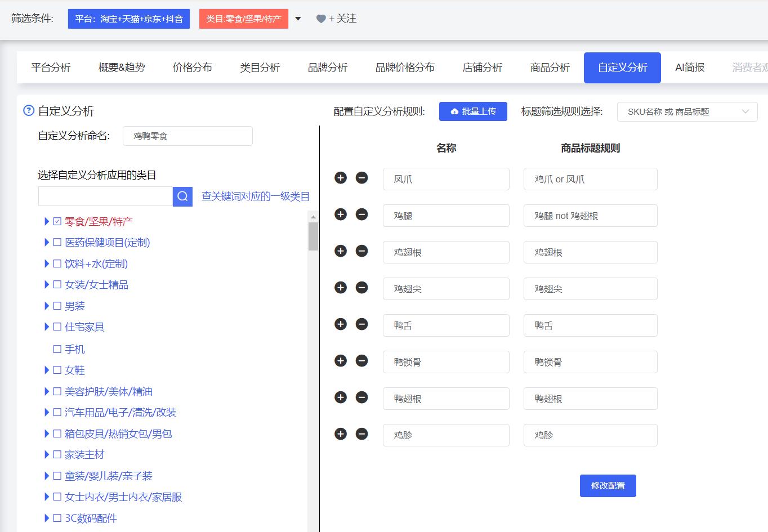Screen dimensions: 768x532
Task: Add a row after the 鸡腿 rule
Action: pos(341,214)
